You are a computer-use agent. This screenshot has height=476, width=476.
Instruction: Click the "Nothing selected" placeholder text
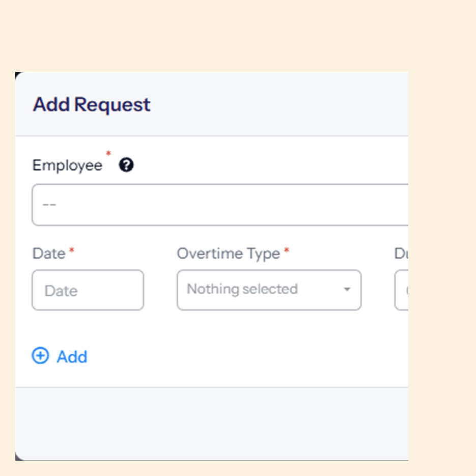pos(242,289)
